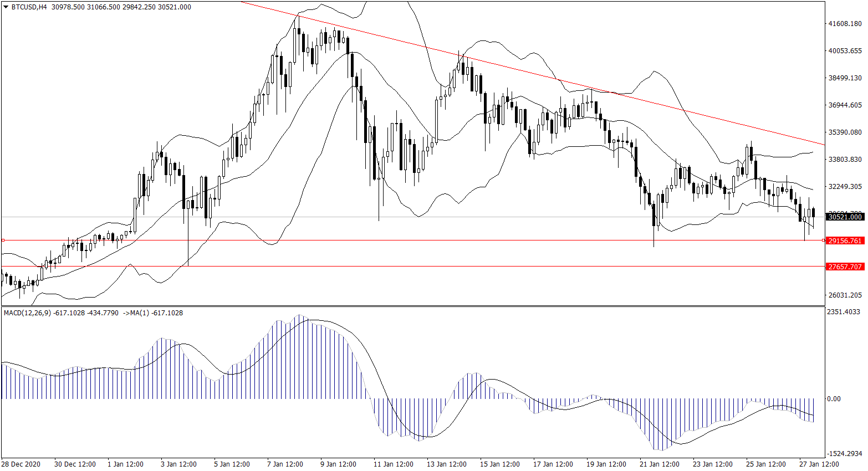Click the 35390.080 price axis label
The height and width of the screenshot is (471, 868).
click(845, 132)
